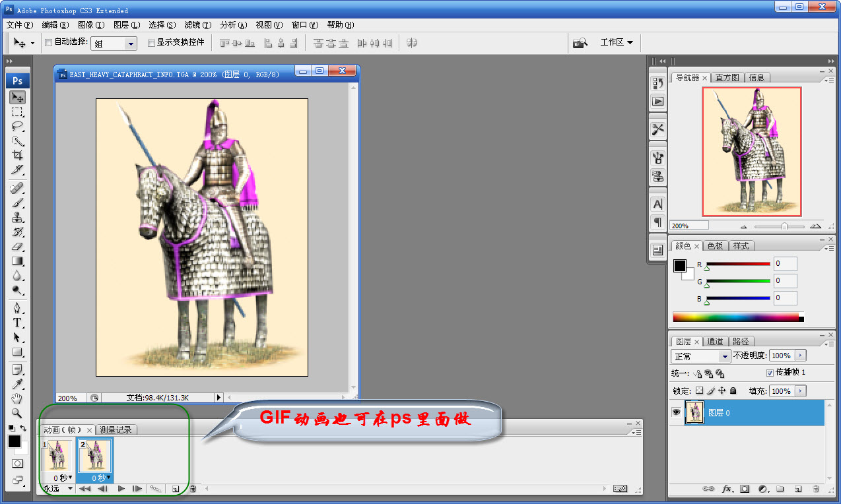This screenshot has width=841, height=504.
Task: Hide 图层 0 with eye icon
Action: click(676, 412)
